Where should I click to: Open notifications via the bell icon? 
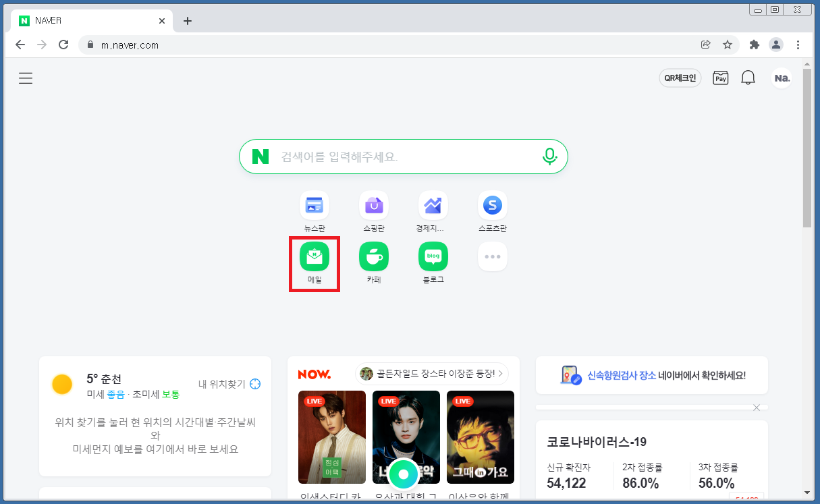point(748,77)
